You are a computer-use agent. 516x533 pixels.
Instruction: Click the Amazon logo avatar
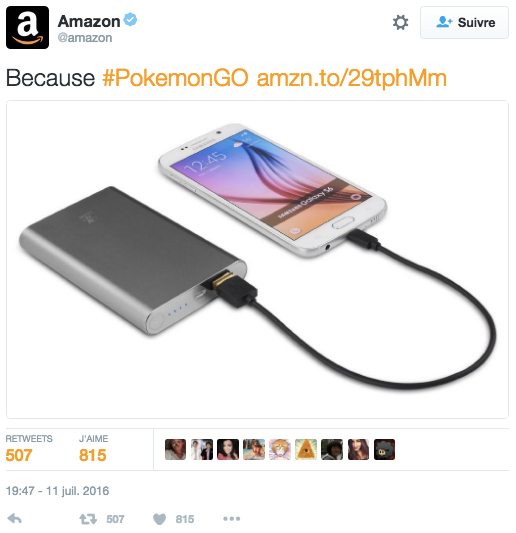tap(28, 27)
